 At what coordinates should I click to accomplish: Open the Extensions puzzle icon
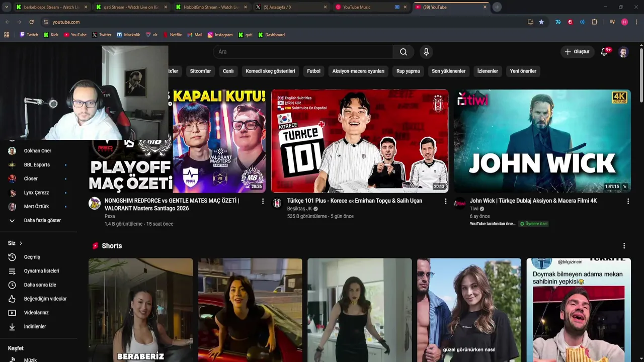tap(595, 22)
